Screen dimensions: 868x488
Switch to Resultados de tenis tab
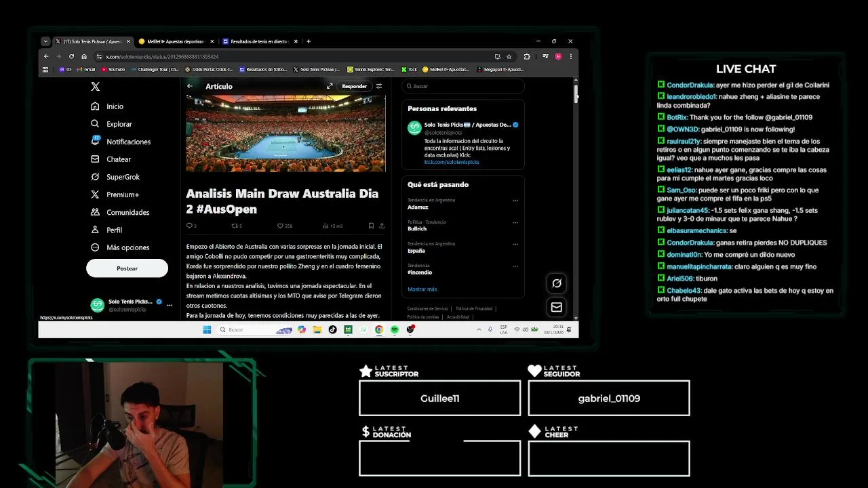pyautogui.click(x=259, y=41)
